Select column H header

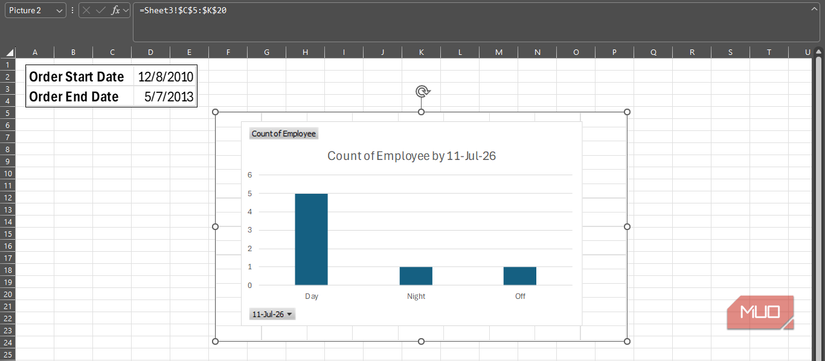tap(305, 52)
